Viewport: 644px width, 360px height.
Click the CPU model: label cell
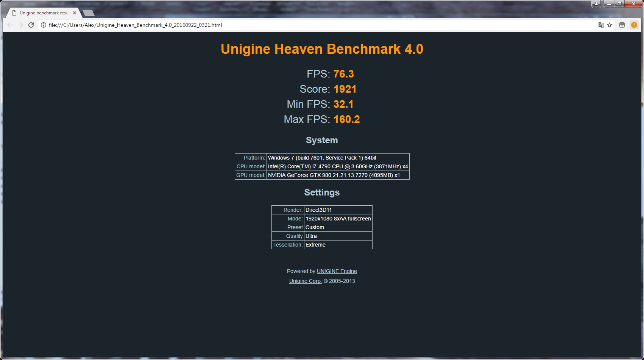[x=251, y=166]
